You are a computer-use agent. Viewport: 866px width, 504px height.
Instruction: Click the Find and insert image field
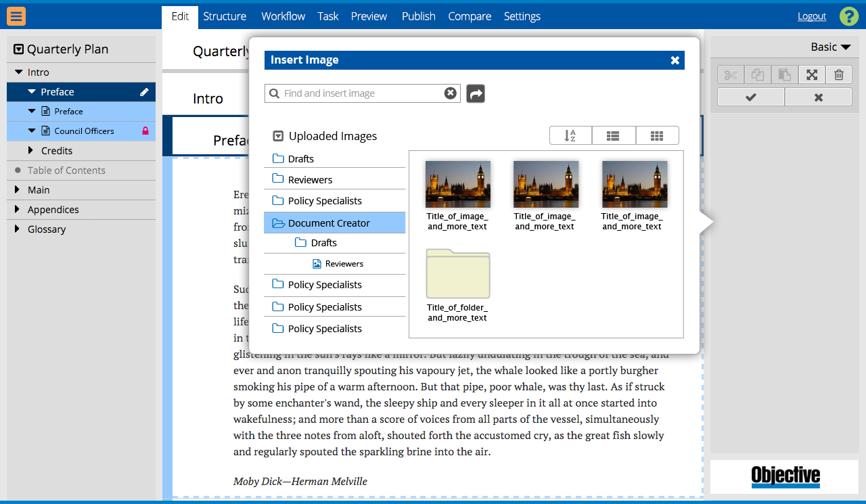point(363,93)
